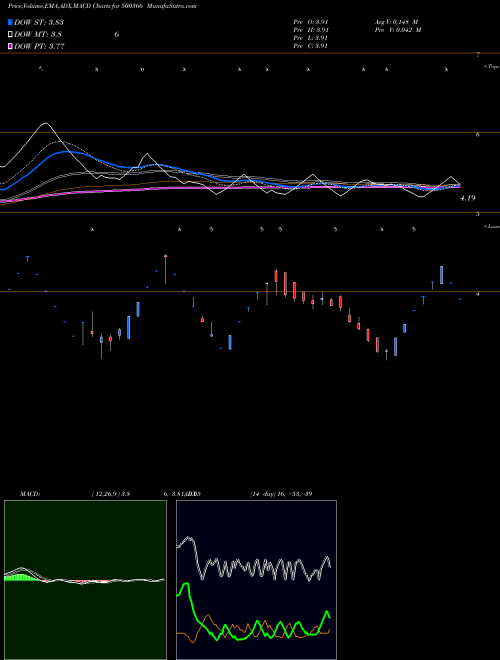The width and height of the screenshot is (500, 660).
Task: Click the white DOW MT legend swatch
Action: [x=10, y=34]
